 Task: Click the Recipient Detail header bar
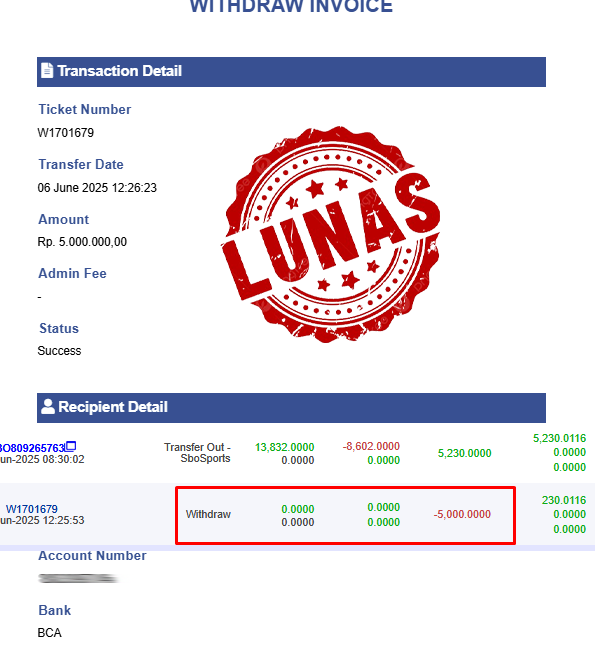(x=291, y=407)
